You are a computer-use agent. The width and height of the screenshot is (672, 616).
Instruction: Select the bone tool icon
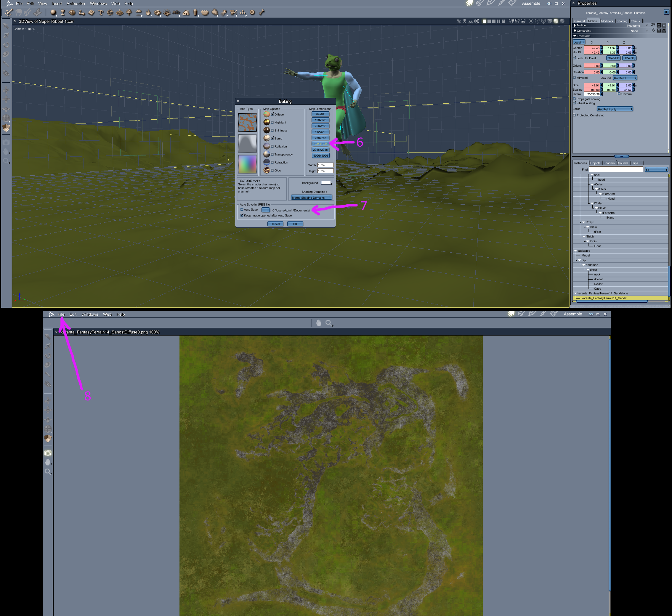pos(262,12)
